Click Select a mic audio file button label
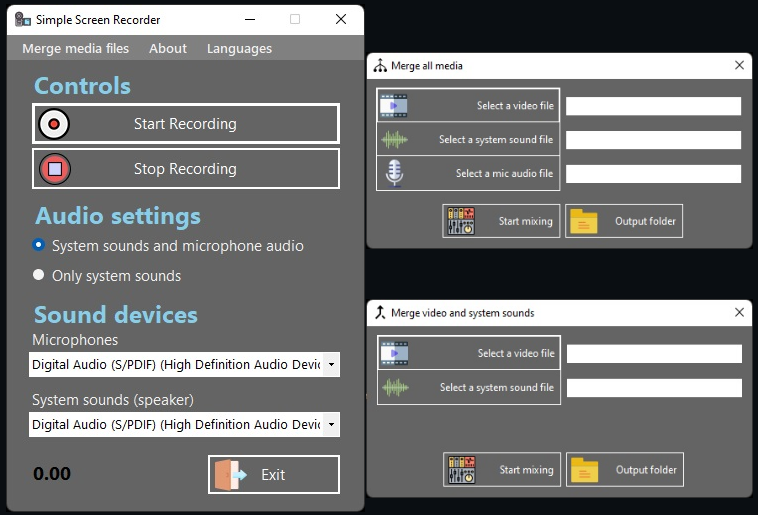Screen dimensions: 758x515 coord(504,173)
